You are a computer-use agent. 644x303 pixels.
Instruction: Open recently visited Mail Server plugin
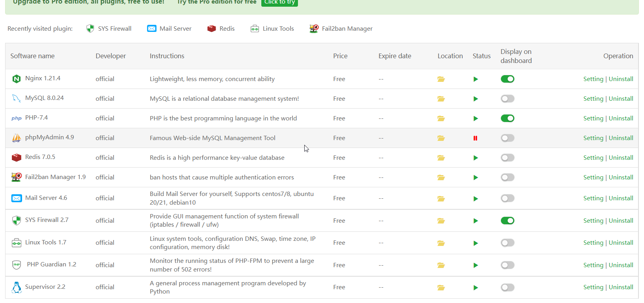[169, 29]
